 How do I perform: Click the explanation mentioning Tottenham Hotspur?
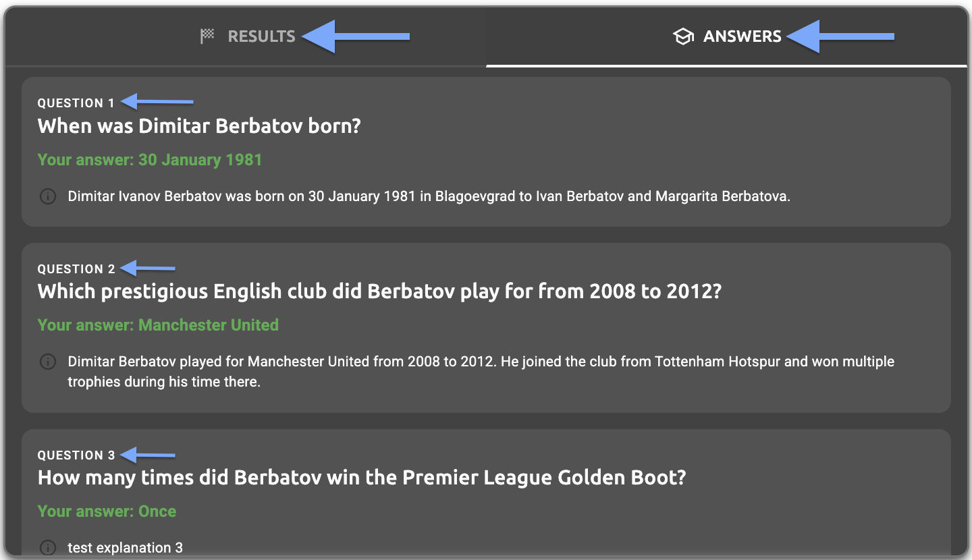tap(481, 371)
